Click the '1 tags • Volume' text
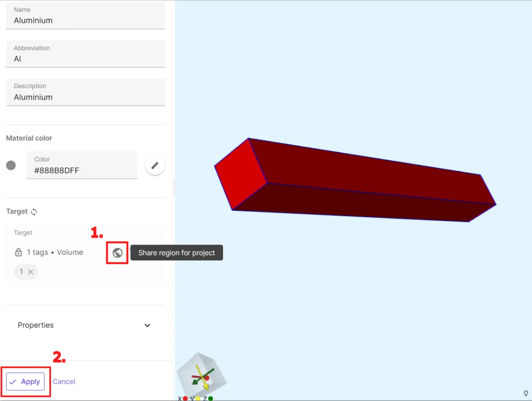This screenshot has width=532, height=401. pos(55,252)
